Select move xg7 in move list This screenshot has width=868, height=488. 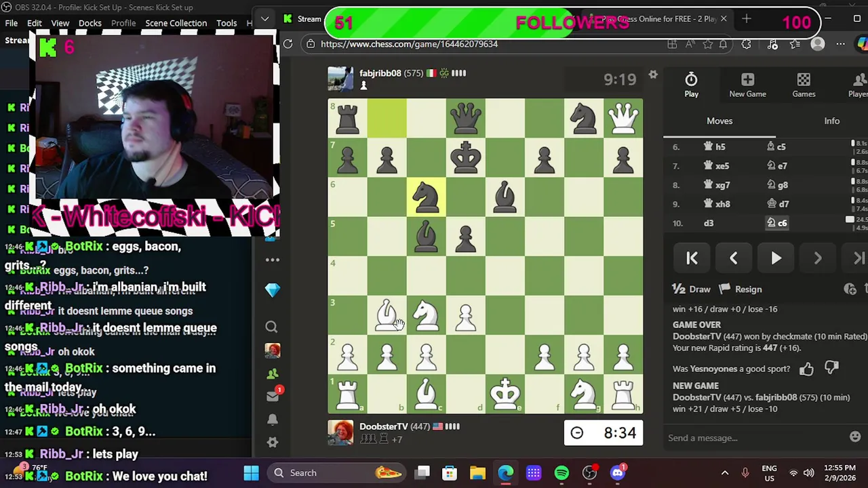pyautogui.click(x=716, y=185)
